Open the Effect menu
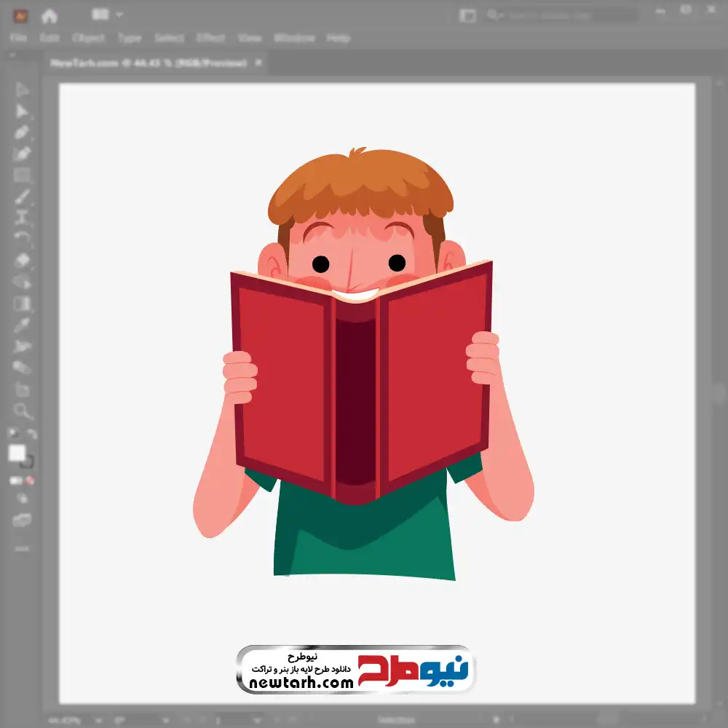Screen dimensions: 728x728 [210, 38]
